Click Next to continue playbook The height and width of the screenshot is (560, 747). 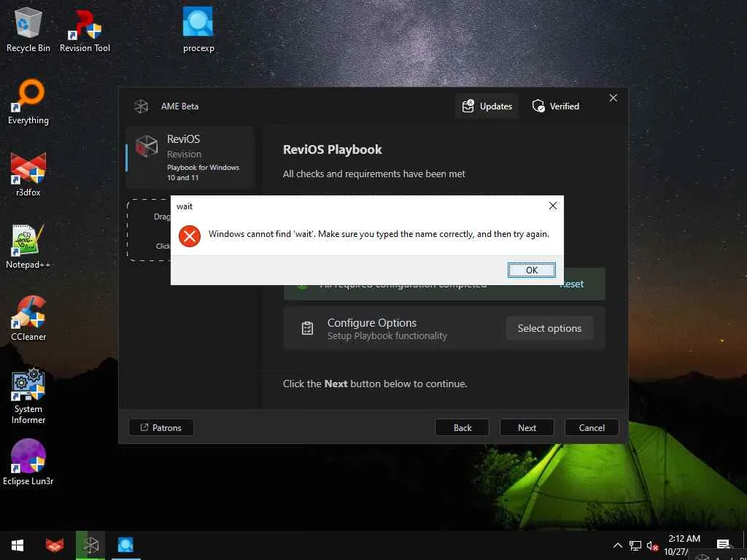527,427
